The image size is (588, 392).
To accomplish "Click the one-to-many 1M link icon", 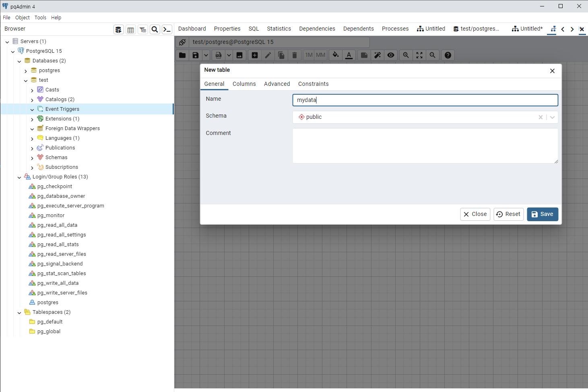I will coord(309,55).
